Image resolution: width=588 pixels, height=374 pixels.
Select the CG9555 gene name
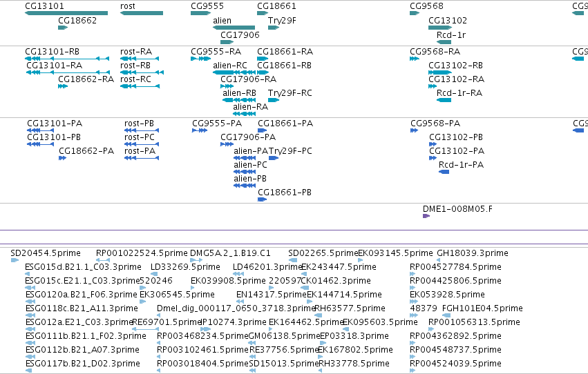click(207, 6)
